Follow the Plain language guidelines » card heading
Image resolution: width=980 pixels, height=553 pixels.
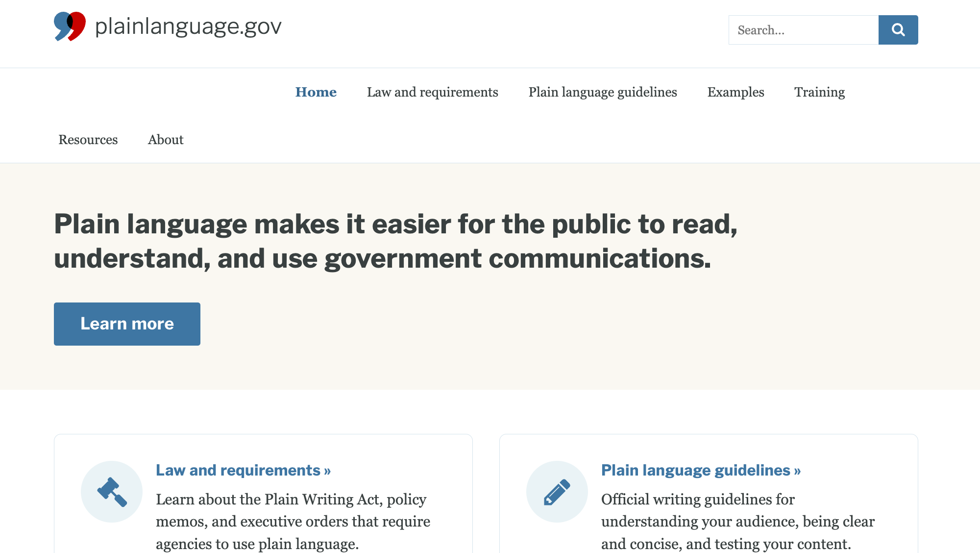701,470
